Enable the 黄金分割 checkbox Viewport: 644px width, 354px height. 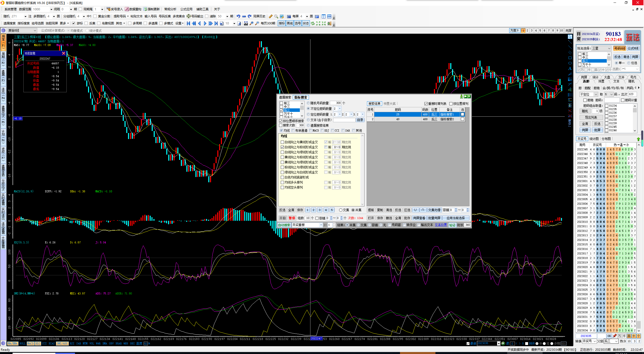point(95,16)
